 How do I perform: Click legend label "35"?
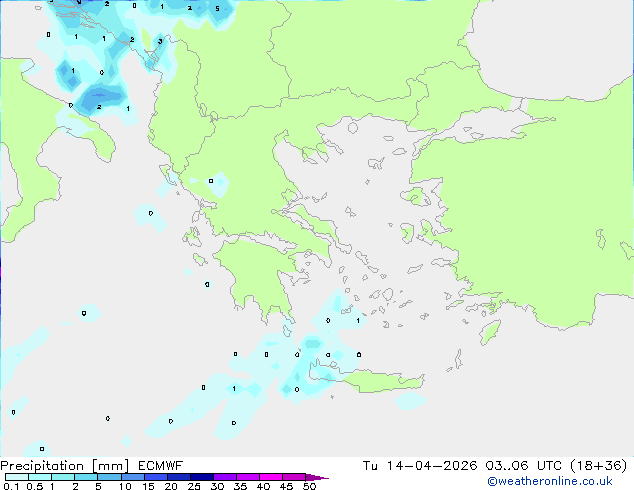pyautogui.click(x=240, y=486)
